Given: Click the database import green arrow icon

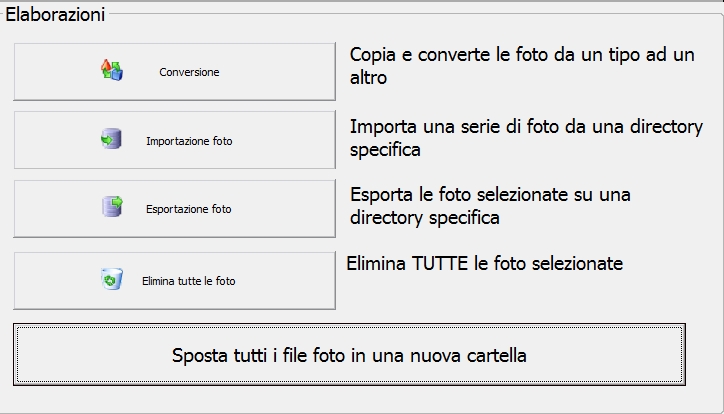Looking at the screenshot, I should 111,139.
